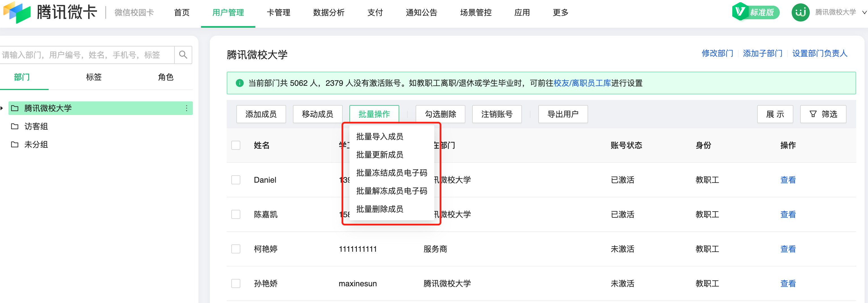Click the search magnifier icon

pyautogui.click(x=183, y=55)
